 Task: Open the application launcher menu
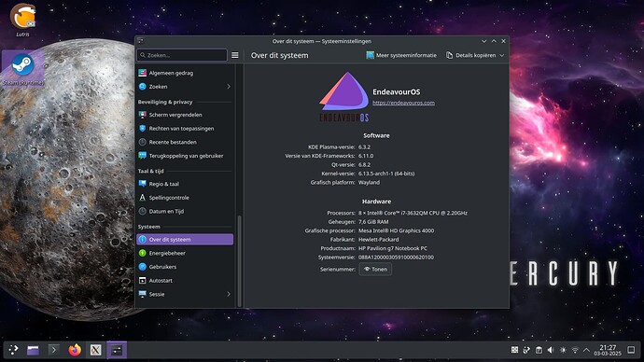coord(13,350)
